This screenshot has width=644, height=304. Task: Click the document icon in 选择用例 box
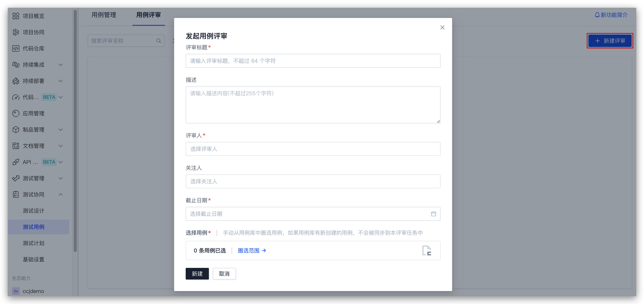(426, 251)
